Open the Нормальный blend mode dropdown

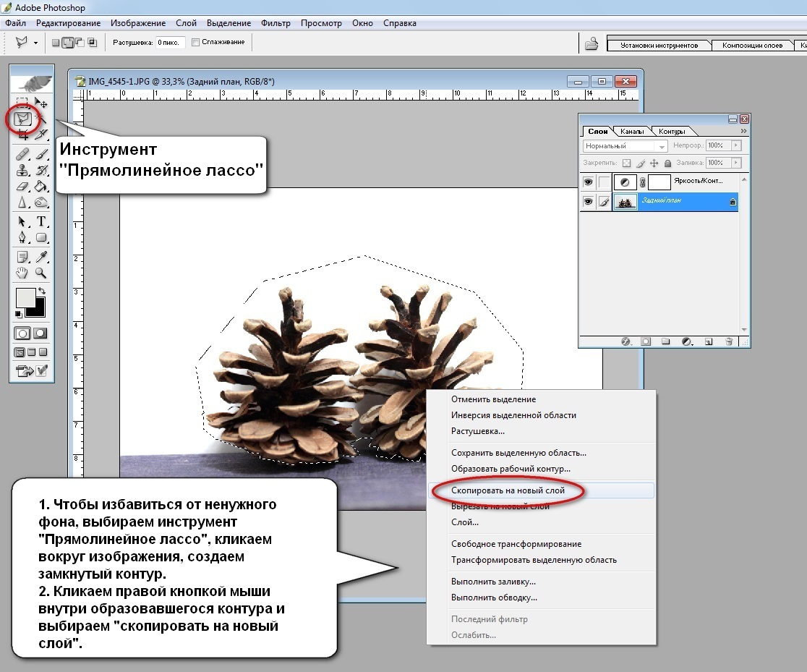click(x=625, y=146)
